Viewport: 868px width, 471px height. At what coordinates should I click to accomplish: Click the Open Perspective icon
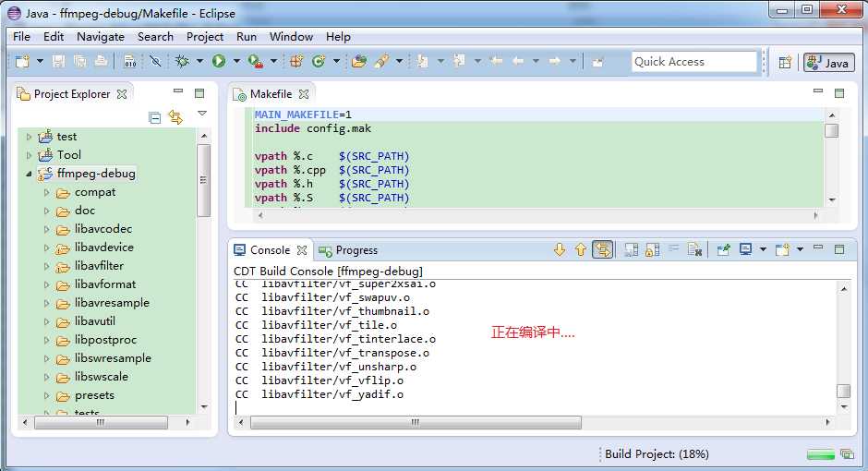tap(785, 62)
